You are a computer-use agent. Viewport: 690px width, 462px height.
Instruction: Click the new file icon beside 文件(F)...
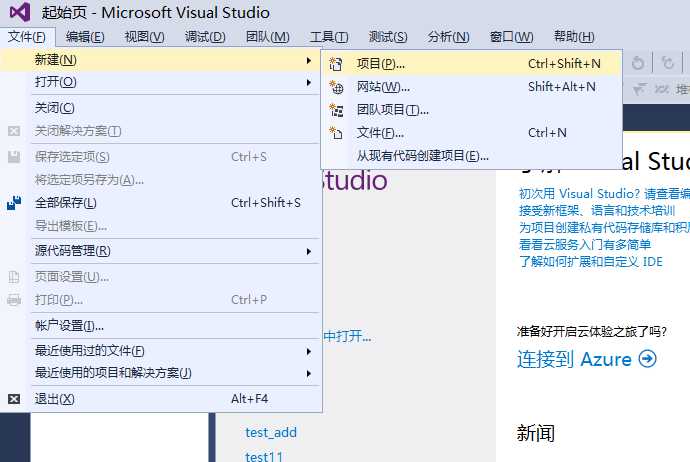(336, 132)
